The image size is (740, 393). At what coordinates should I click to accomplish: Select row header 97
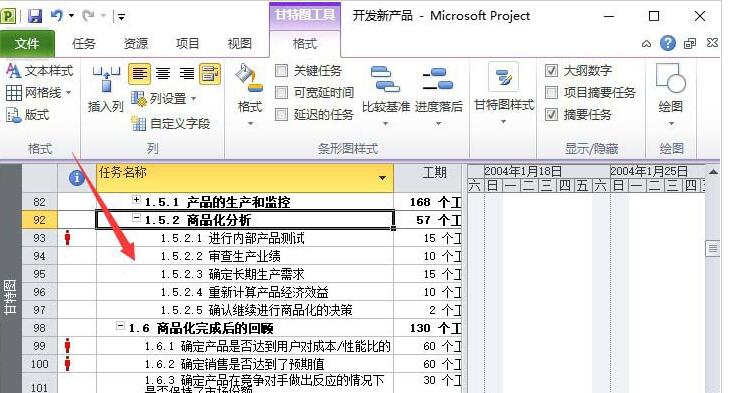(40, 310)
